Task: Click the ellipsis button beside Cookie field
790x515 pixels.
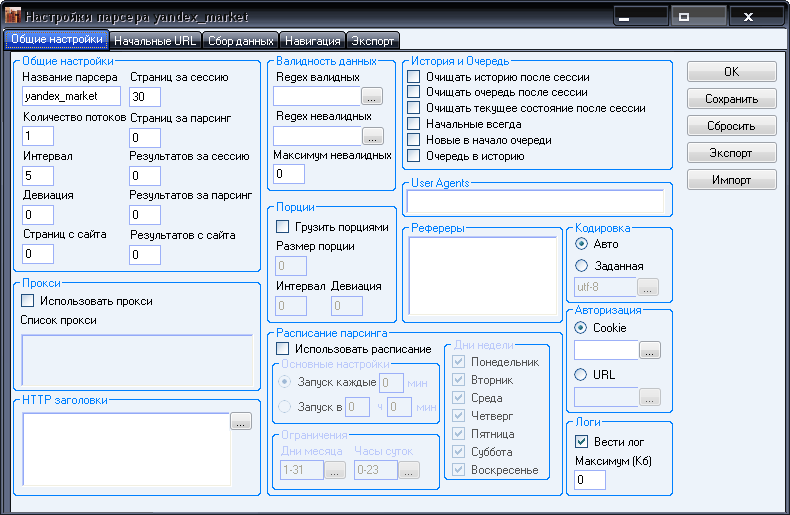Action: click(649, 351)
